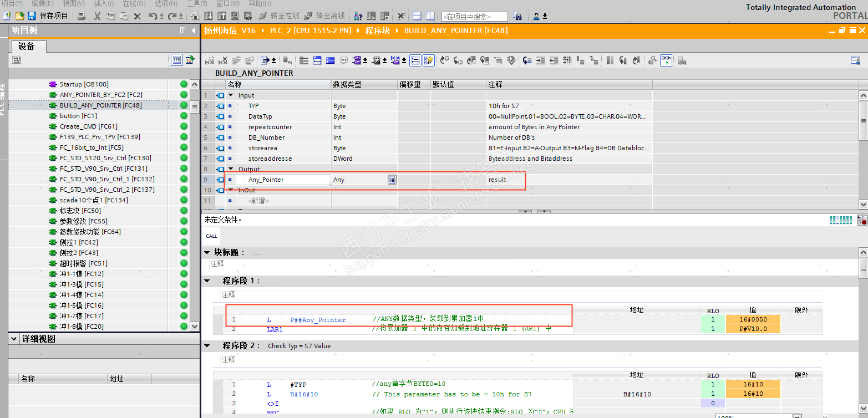Click the upload from device icon
Viewport: 868px width, 418px height.
[x=221, y=16]
